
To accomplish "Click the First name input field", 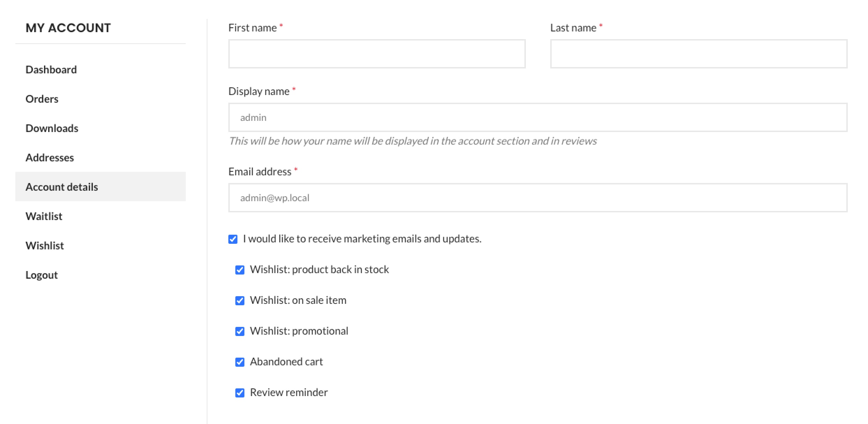I will coord(377,54).
